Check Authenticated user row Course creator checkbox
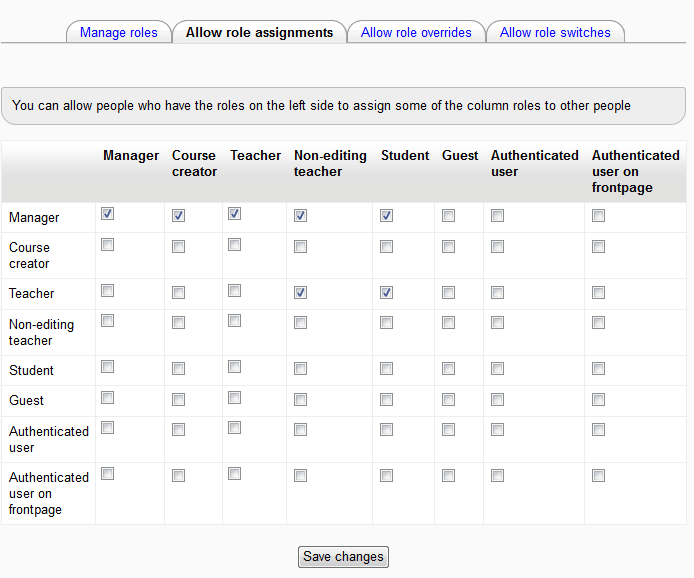The image size is (694, 578). pyautogui.click(x=179, y=430)
